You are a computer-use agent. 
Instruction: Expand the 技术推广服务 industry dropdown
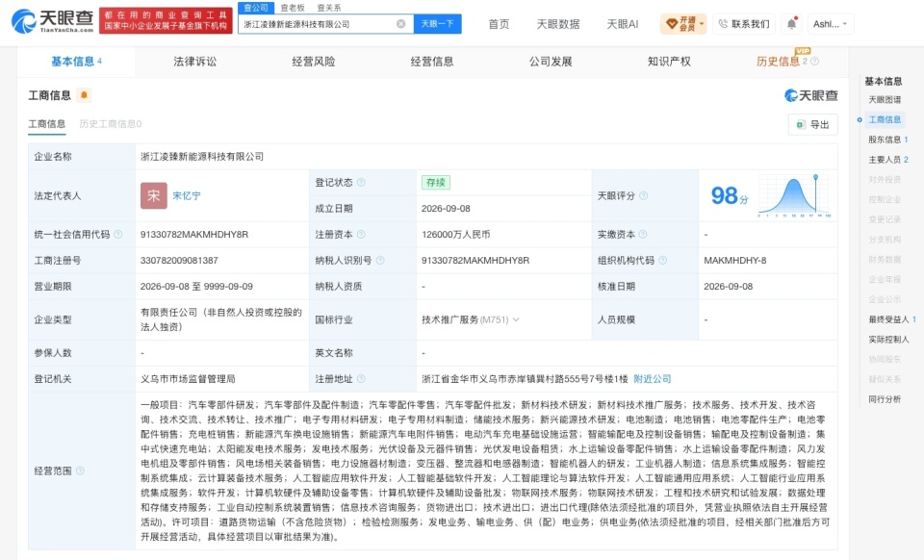point(516,319)
